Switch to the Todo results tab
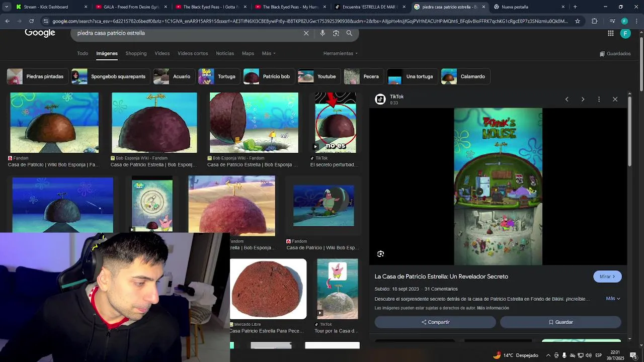644x362 pixels. click(83, 53)
